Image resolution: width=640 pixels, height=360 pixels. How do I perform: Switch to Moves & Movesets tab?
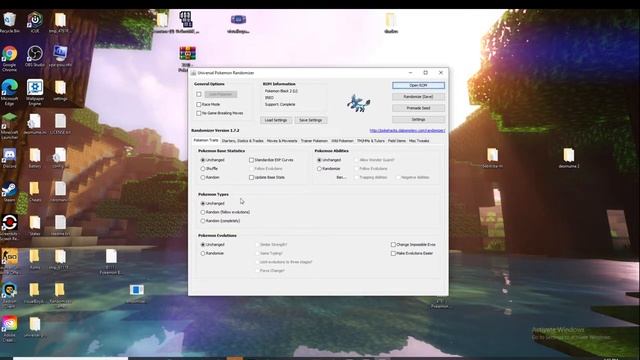coord(282,141)
